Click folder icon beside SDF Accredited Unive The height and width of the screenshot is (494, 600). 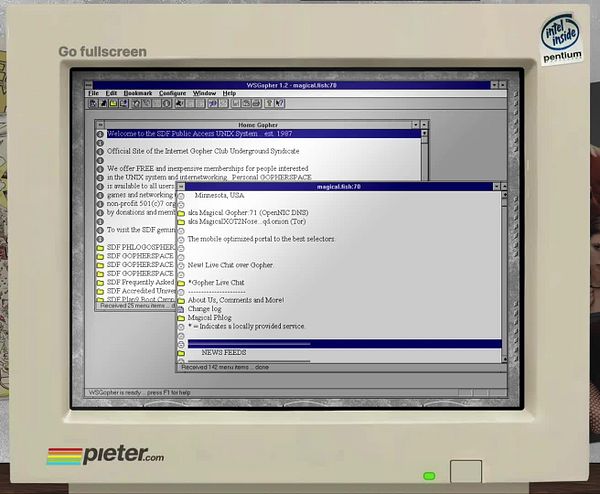(100, 292)
